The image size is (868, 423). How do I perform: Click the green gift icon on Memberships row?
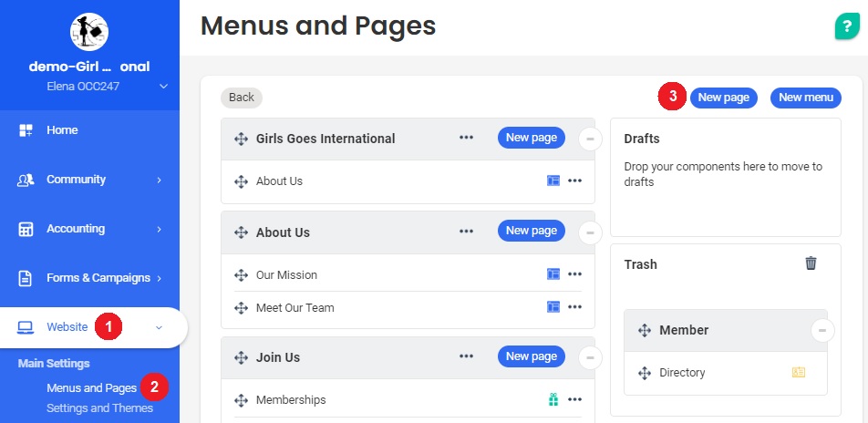pos(553,399)
